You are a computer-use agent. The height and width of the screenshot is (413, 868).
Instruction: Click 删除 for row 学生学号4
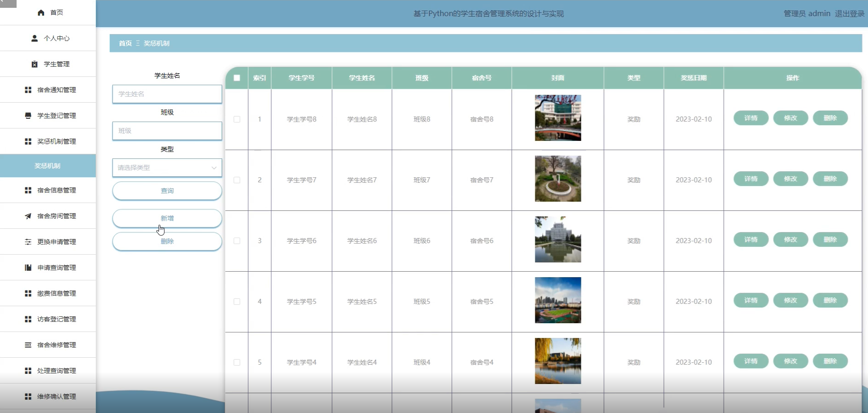(830, 361)
